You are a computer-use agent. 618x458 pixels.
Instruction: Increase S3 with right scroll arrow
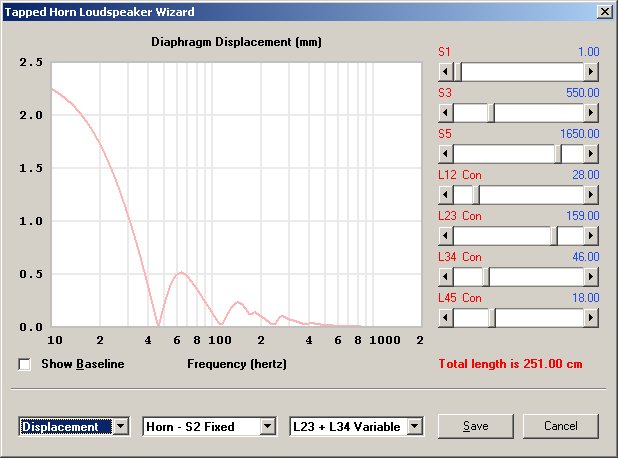pos(591,113)
